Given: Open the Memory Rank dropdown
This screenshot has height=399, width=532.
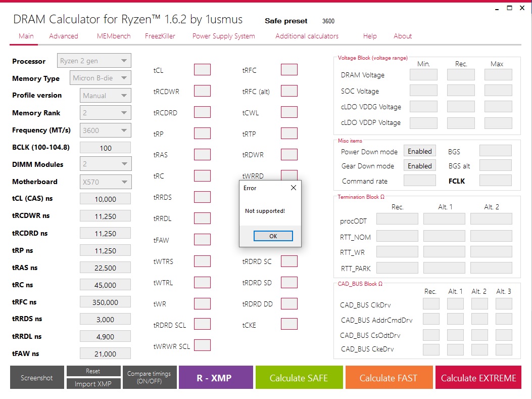Looking at the screenshot, I should (105, 113).
